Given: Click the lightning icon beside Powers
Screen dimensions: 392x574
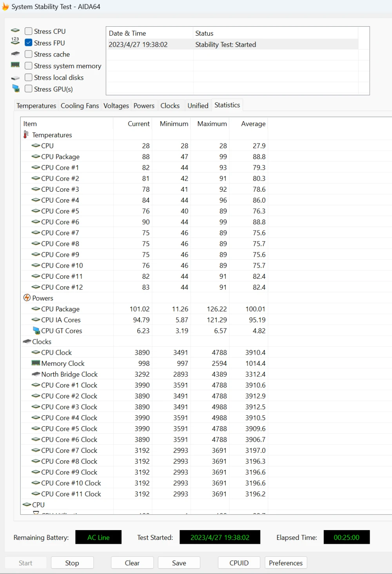Looking at the screenshot, I should [x=27, y=298].
